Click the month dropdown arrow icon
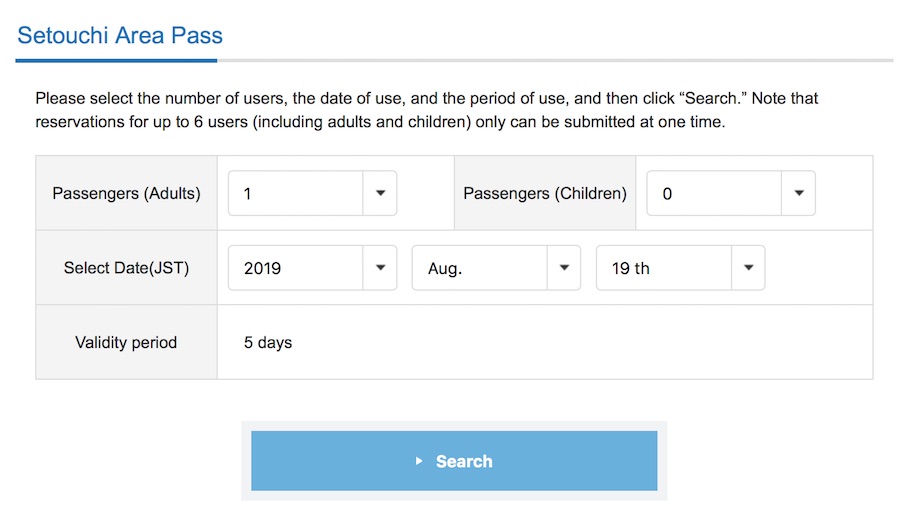This screenshot has width=900, height=526. [564, 268]
